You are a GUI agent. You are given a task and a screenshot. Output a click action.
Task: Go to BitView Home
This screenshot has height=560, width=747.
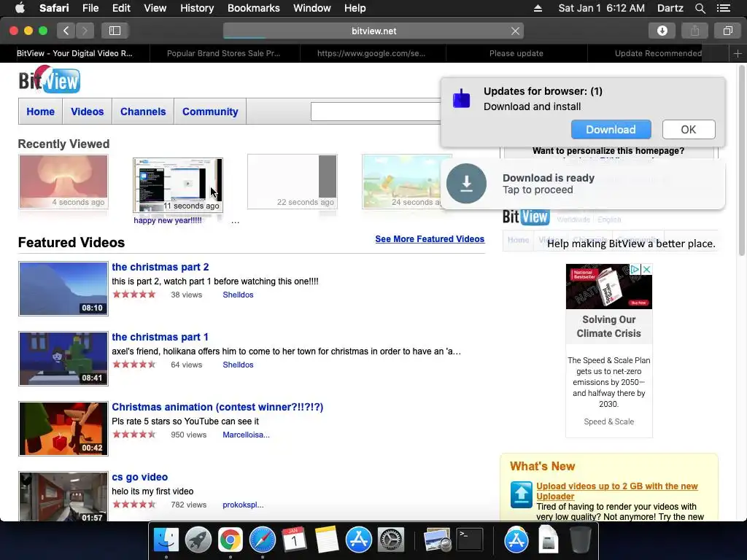tap(41, 112)
